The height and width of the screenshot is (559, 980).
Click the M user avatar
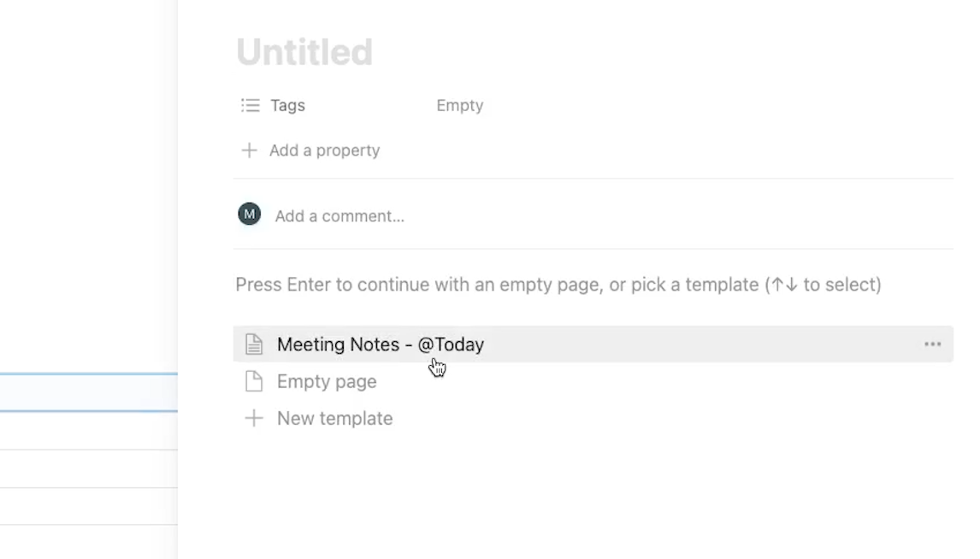coord(250,215)
